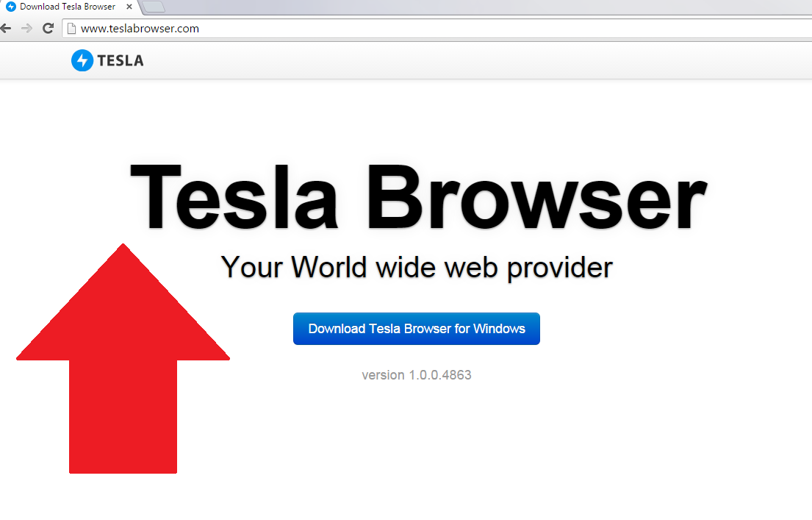The width and height of the screenshot is (812, 520).
Task: Click the page icon in the address bar
Action: tap(71, 29)
